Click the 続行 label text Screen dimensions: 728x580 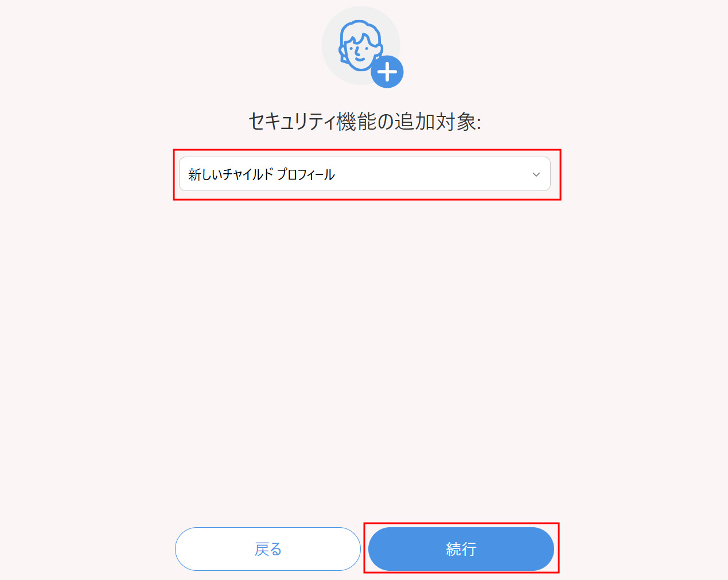461,550
